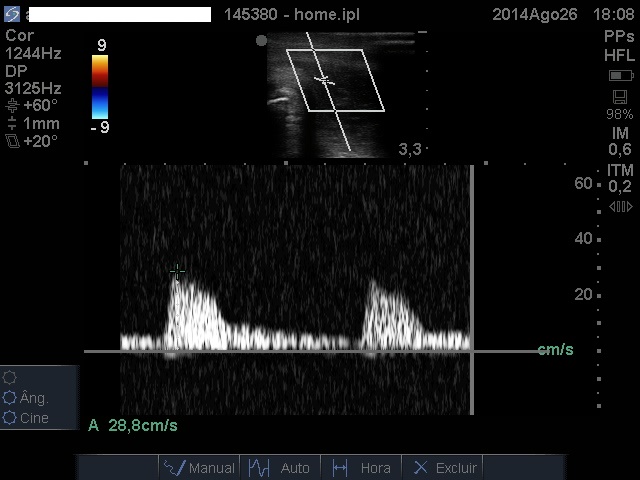Choose the Hora time measurement
The height and width of the screenshot is (480, 640).
tap(361, 467)
